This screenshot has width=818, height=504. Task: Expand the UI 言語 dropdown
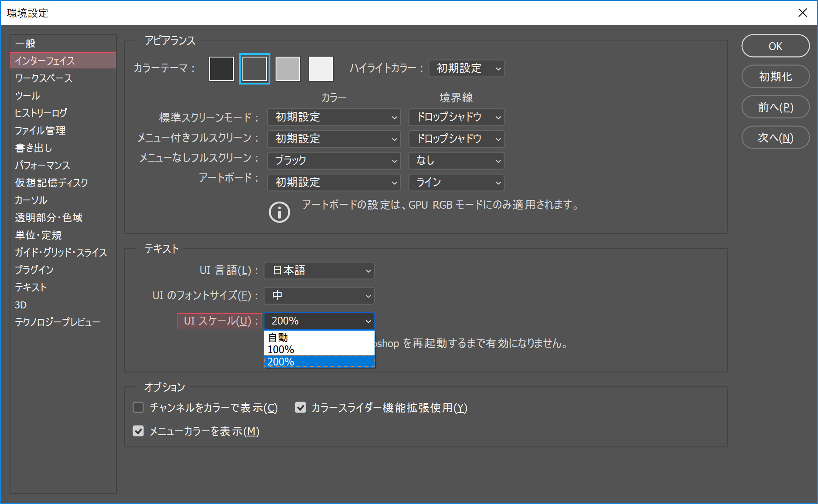coord(319,271)
